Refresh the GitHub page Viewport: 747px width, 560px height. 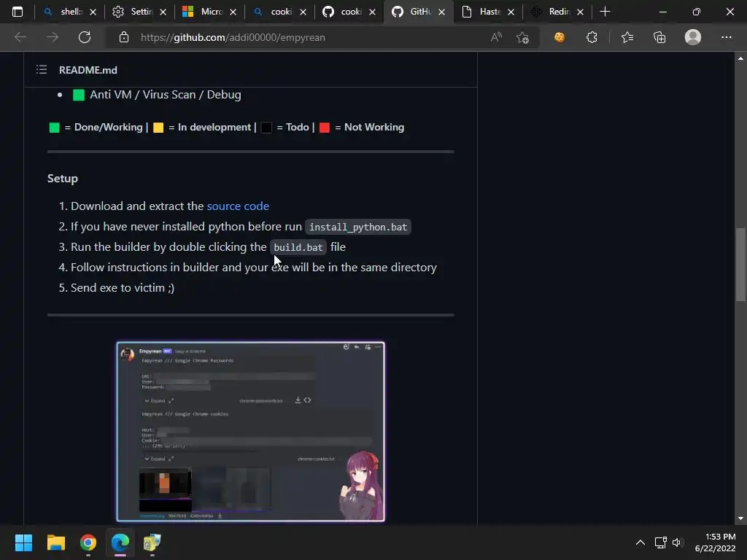85,37
